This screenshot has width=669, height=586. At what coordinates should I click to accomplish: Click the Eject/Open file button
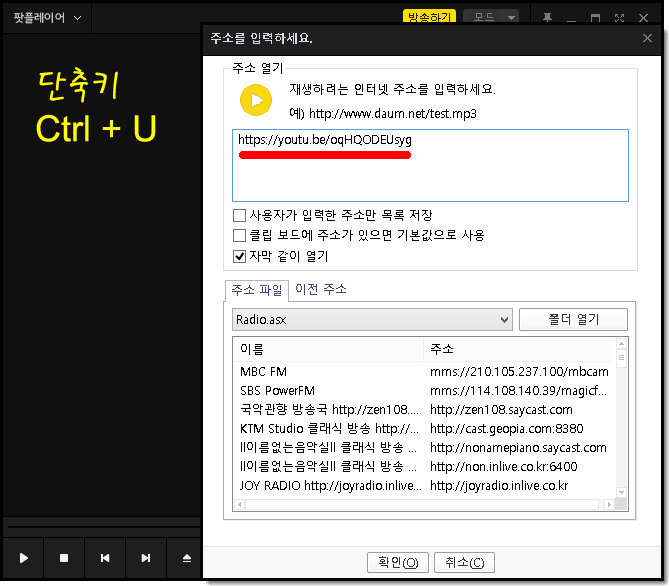pos(186,558)
